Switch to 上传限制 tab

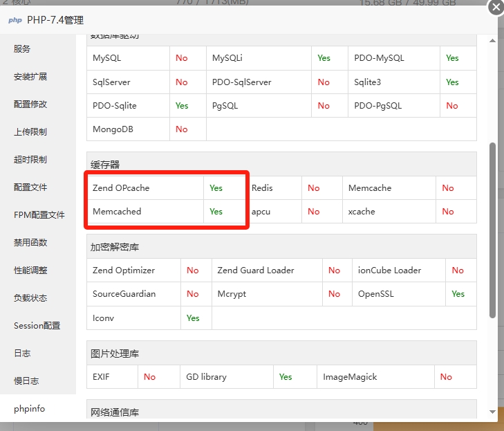pyautogui.click(x=30, y=132)
